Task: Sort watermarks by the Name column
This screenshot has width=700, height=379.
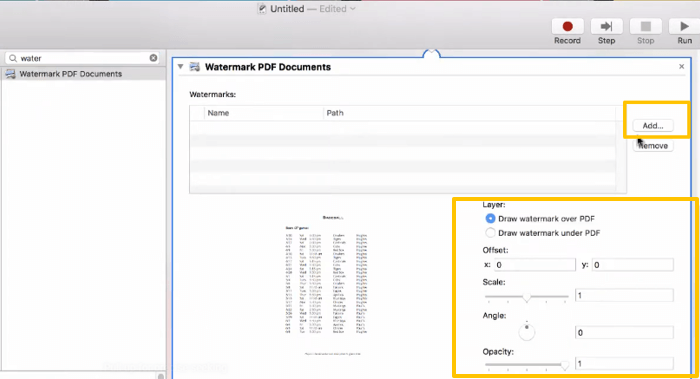Action: pos(263,113)
